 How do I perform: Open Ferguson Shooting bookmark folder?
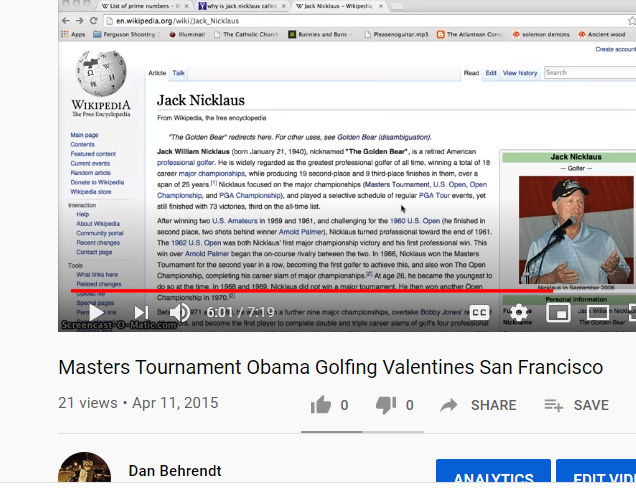point(127,34)
